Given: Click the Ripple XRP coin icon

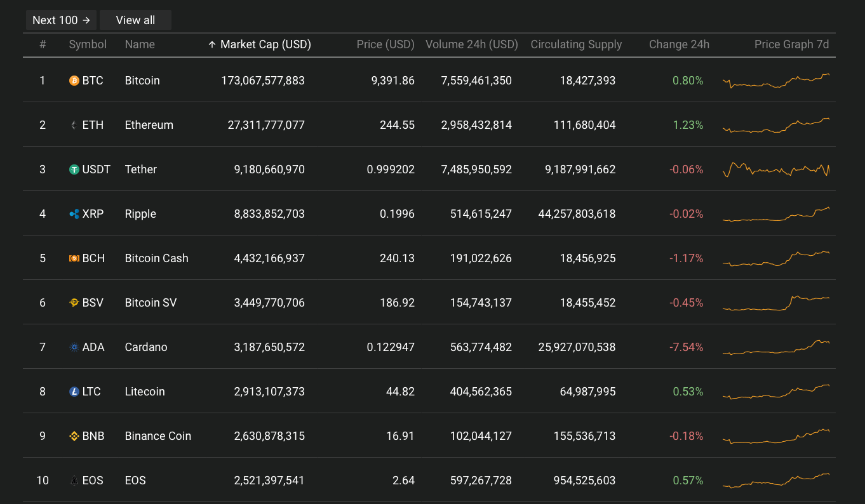Looking at the screenshot, I should pos(74,214).
